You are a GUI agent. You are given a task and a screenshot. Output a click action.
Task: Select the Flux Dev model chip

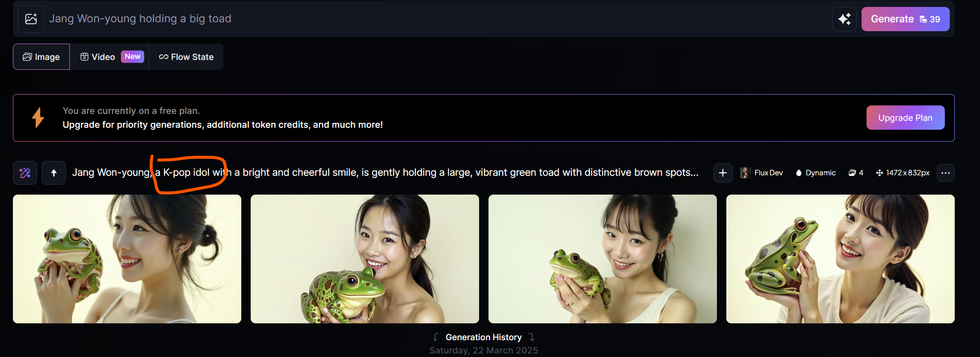click(762, 173)
